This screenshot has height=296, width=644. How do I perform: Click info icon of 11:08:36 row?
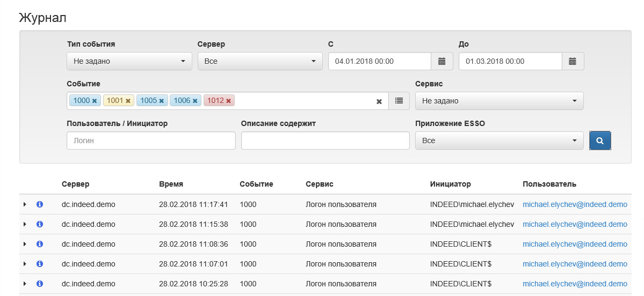[x=39, y=244]
